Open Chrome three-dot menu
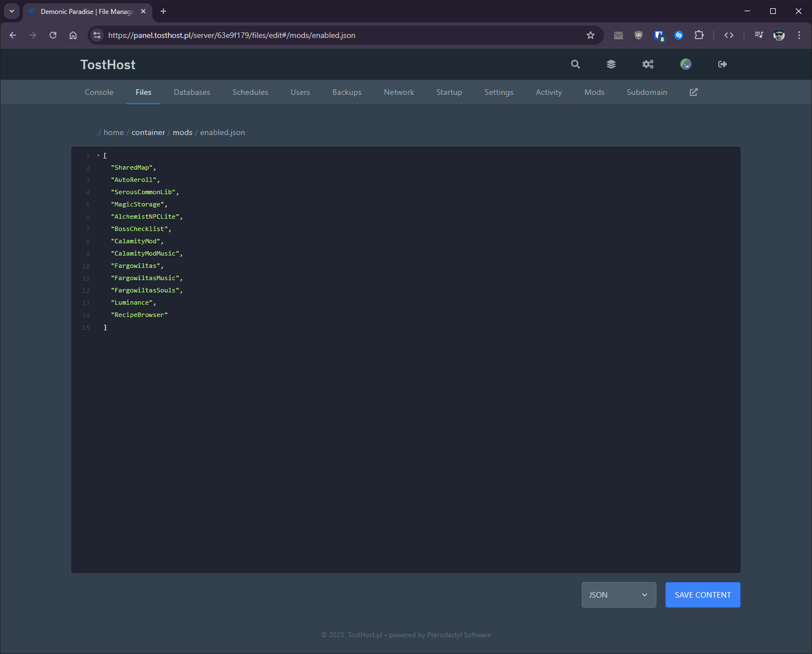 799,35
